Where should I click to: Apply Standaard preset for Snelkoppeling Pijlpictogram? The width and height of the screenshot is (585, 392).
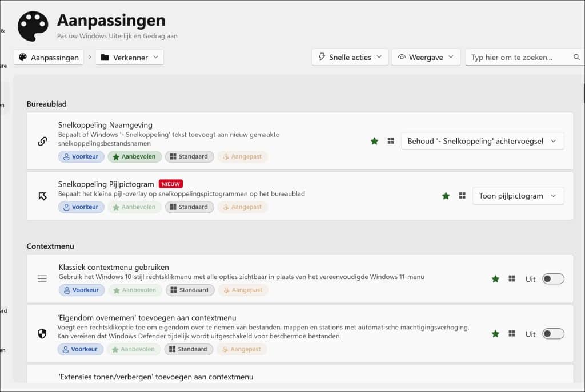(x=189, y=207)
